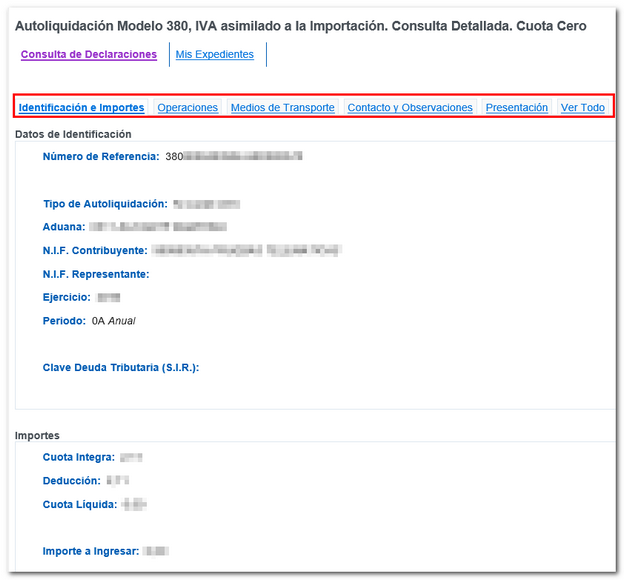Click the Ver Todo tab
This screenshot has width=624, height=580.
tap(582, 108)
